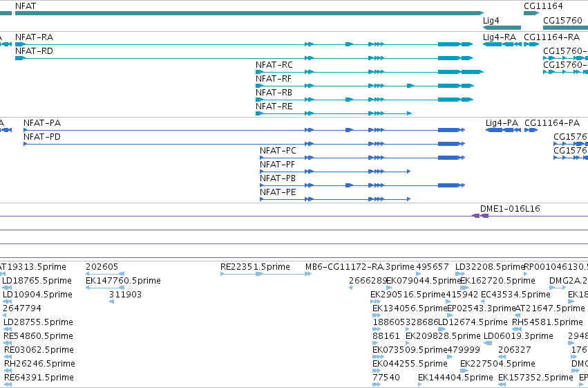Viewport: 588px width, 388px height.
Task: Click the CG15760 gene label
Action: [563, 20]
